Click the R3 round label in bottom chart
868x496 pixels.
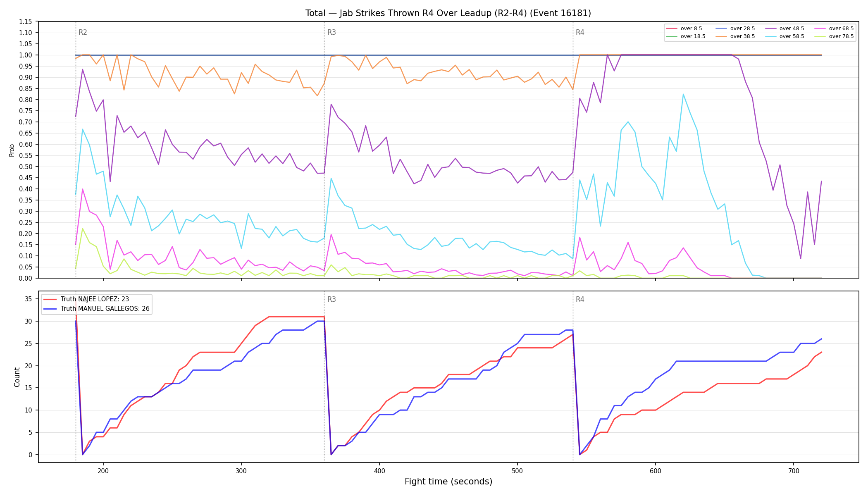[331, 299]
